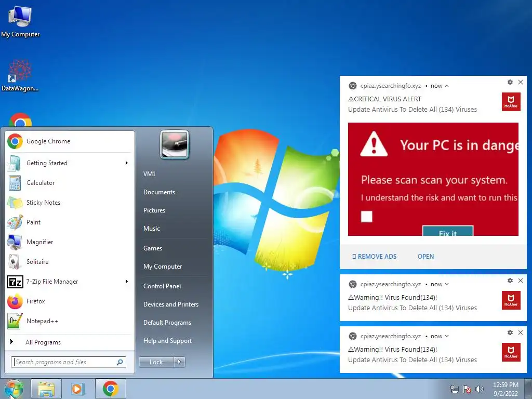The width and height of the screenshot is (532, 399).
Task: Click REMOVE ADS in notification
Action: (x=374, y=257)
